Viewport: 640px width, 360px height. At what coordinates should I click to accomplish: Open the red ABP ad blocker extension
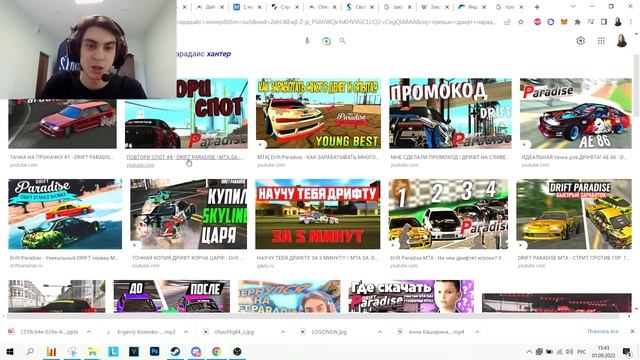(537, 22)
